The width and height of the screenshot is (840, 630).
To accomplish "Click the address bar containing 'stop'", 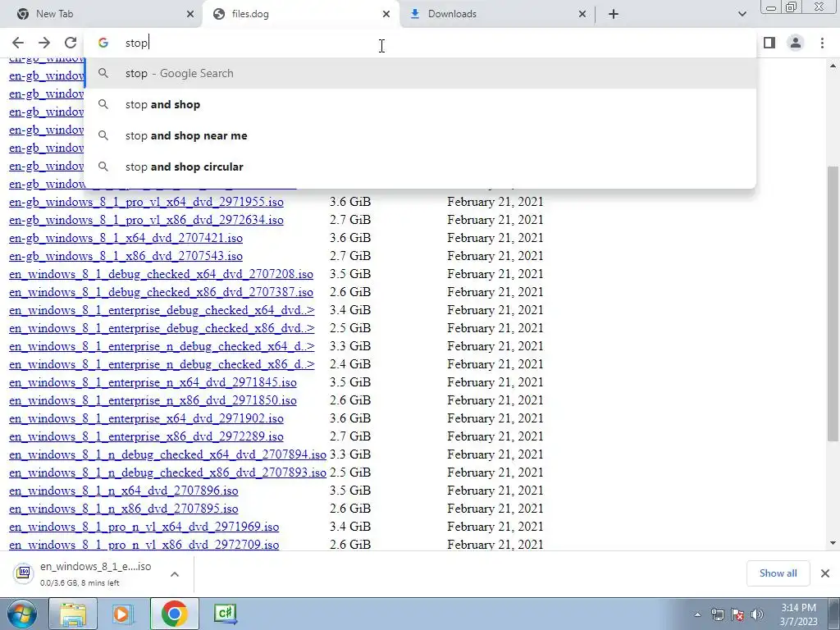I will point(420,43).
